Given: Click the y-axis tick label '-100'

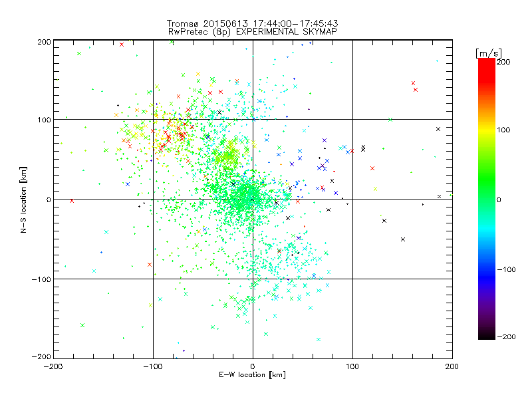Looking at the screenshot, I should point(41,279).
